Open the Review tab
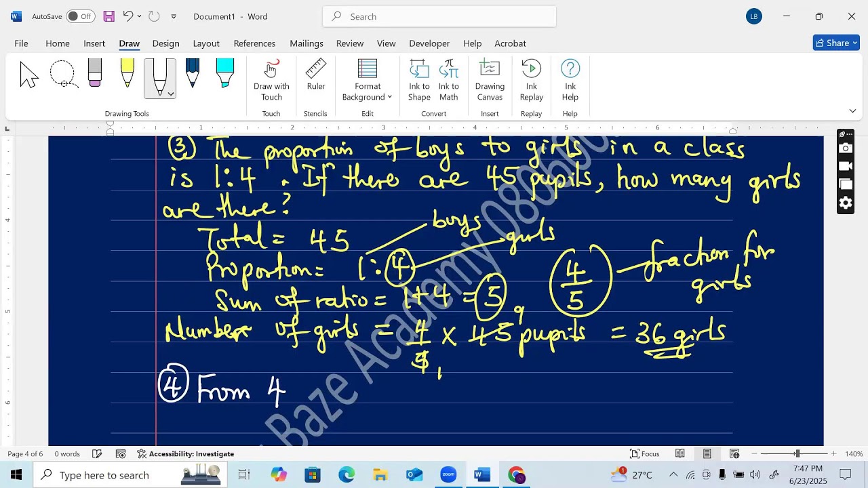Image resolution: width=868 pixels, height=488 pixels. pyautogui.click(x=350, y=43)
